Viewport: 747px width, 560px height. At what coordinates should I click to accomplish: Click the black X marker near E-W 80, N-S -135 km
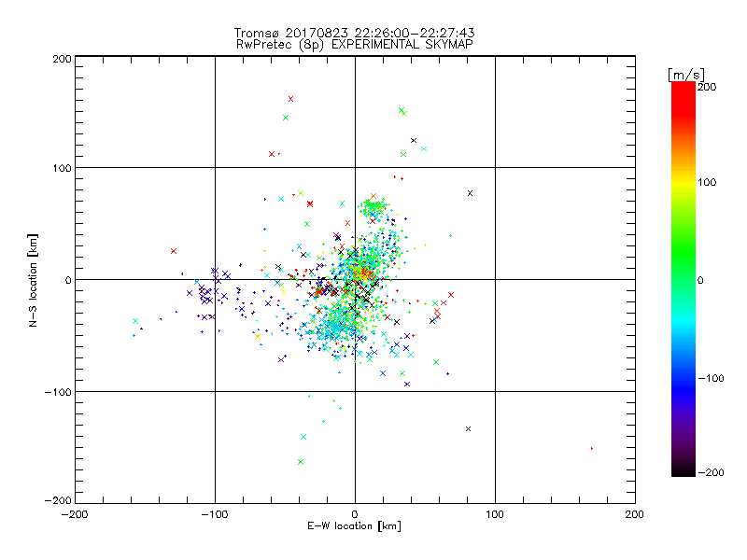tap(469, 429)
